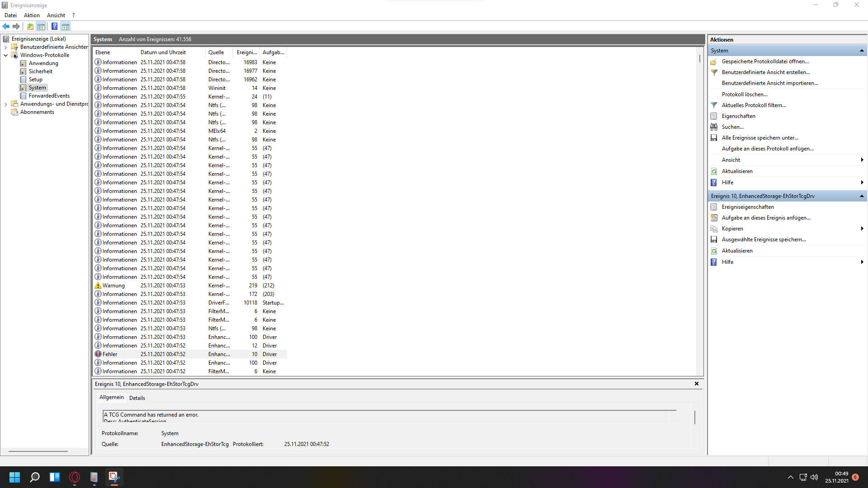This screenshot has width=868, height=488.
Task: Click the filter icon for Aktuelles Protokoll filtern
Action: click(x=714, y=105)
